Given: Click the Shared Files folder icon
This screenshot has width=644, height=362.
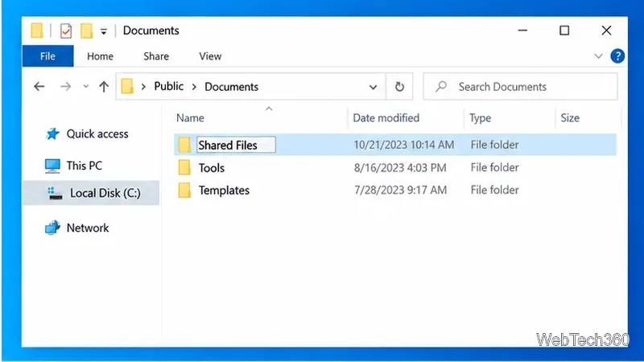Looking at the screenshot, I should point(184,145).
